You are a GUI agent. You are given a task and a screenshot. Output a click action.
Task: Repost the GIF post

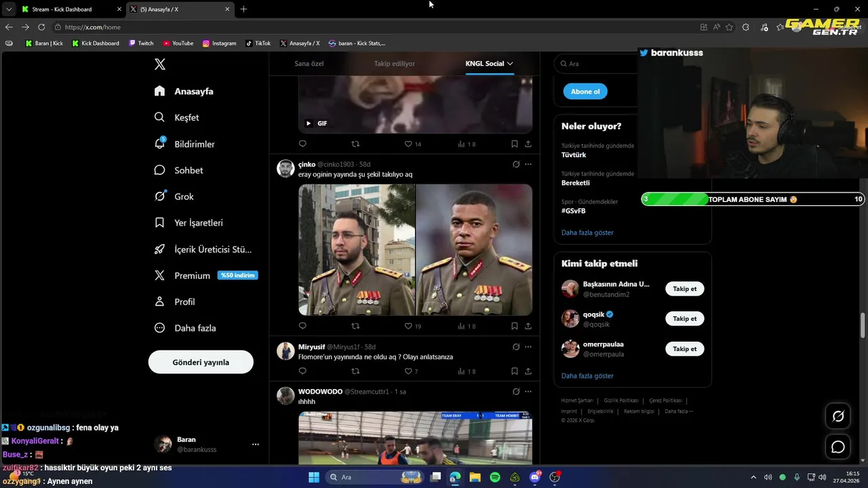(x=355, y=144)
